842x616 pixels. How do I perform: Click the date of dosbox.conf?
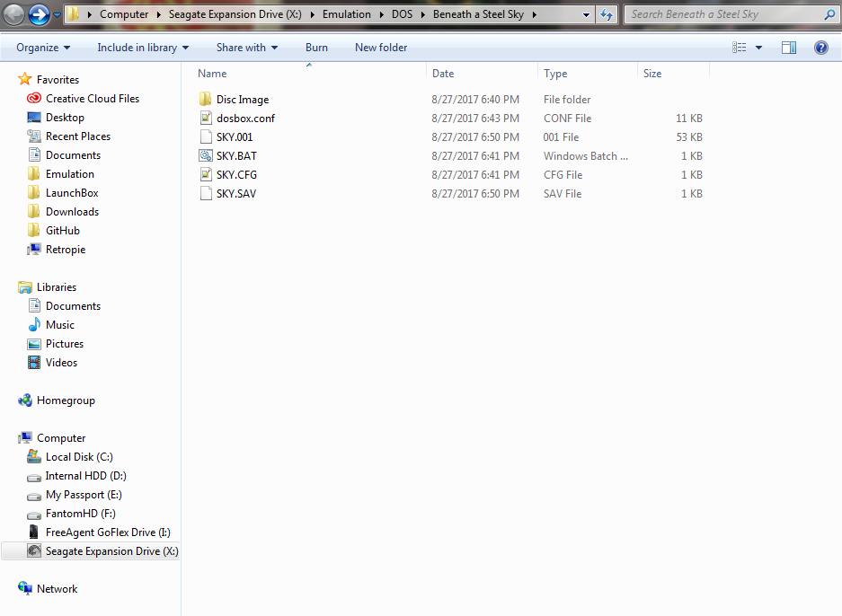coord(475,118)
